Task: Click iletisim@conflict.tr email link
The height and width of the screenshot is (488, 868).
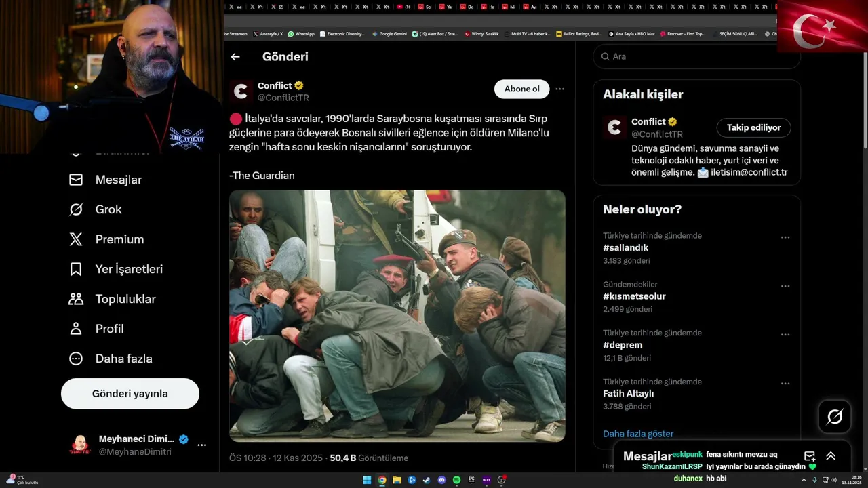Action: pyautogui.click(x=749, y=172)
